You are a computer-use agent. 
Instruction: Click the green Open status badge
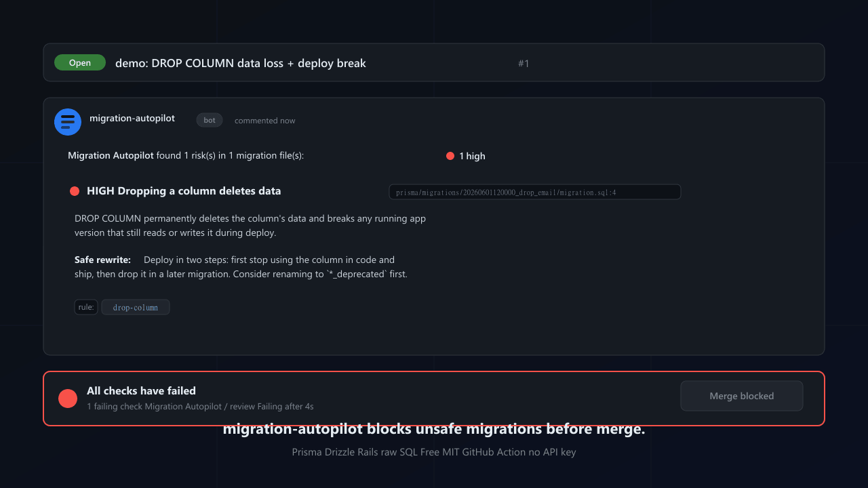[x=80, y=62]
